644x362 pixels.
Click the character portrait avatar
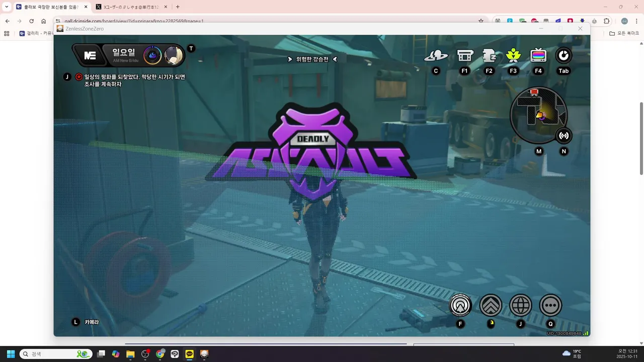click(x=173, y=55)
